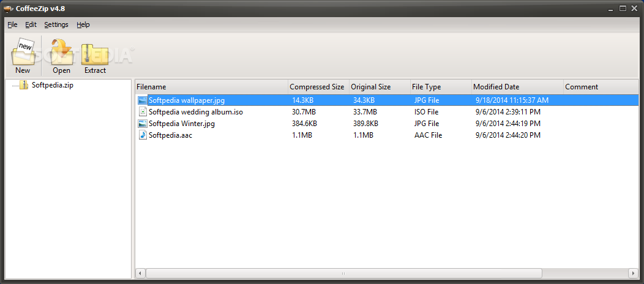Open the Settings menu
Image resolution: width=644 pixels, height=284 pixels.
tap(56, 24)
